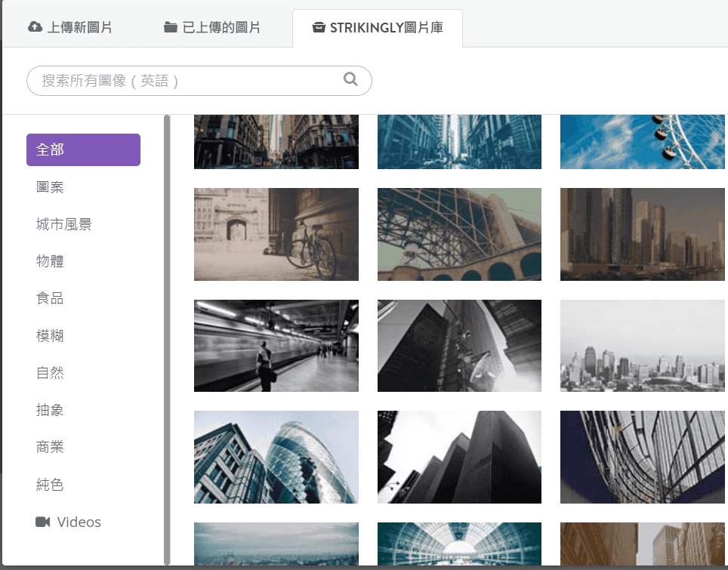The width and height of the screenshot is (728, 570).
Task: Click the folder icon for uploaded images
Action: (171, 27)
